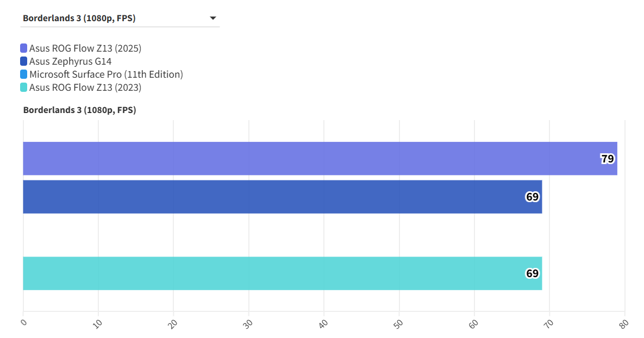Click the Asus ROG Flow Z13 (2025) legend label
Screen dimensions: 644x338
pos(85,48)
